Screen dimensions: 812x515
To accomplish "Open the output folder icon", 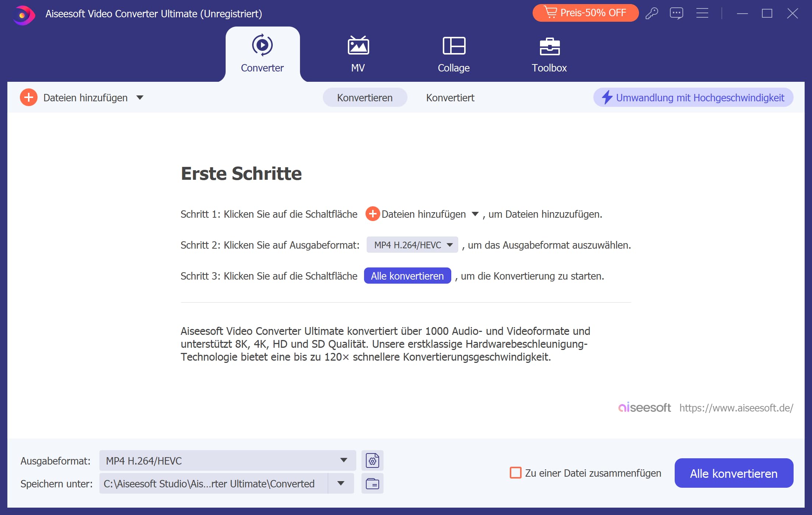I will [x=373, y=484].
